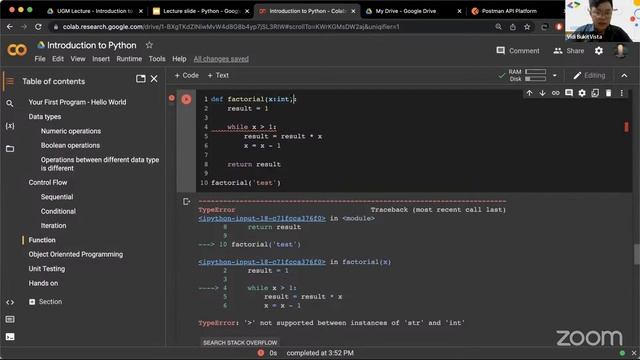The image size is (640, 360).
Task: Open the Command palette sidebar icon
Action: (10, 319)
